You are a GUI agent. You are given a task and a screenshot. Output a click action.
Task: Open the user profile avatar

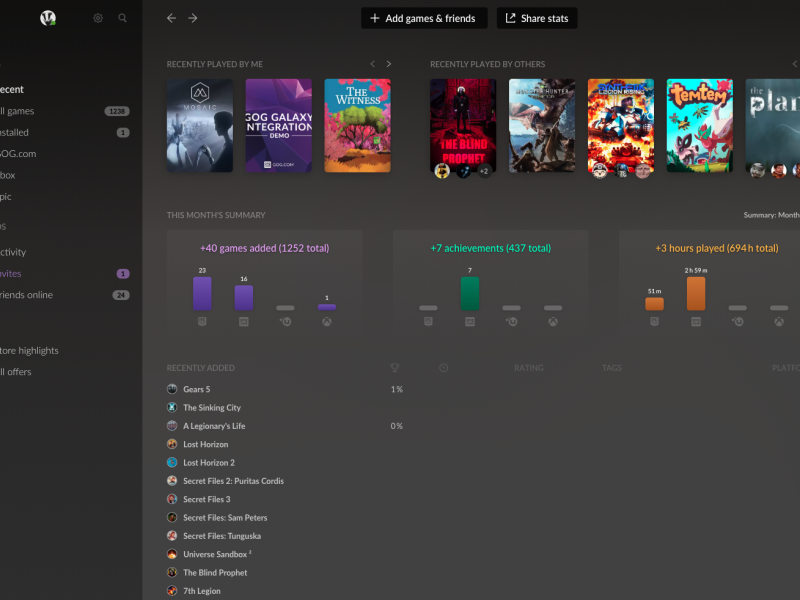[x=48, y=18]
